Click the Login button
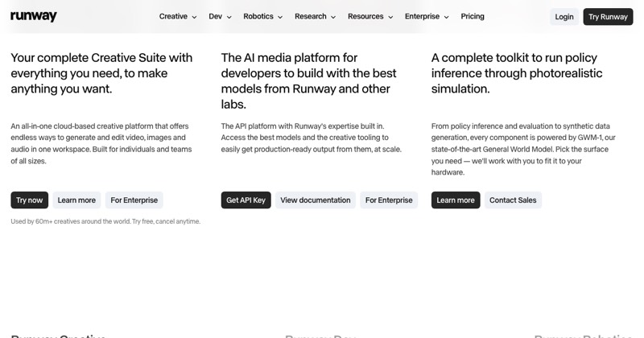This screenshot has height=338, width=644. point(564,17)
